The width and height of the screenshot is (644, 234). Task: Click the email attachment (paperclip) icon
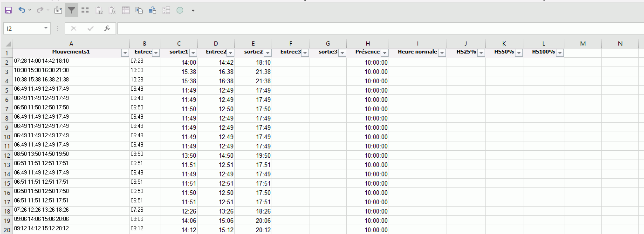pyautogui.click(x=58, y=10)
